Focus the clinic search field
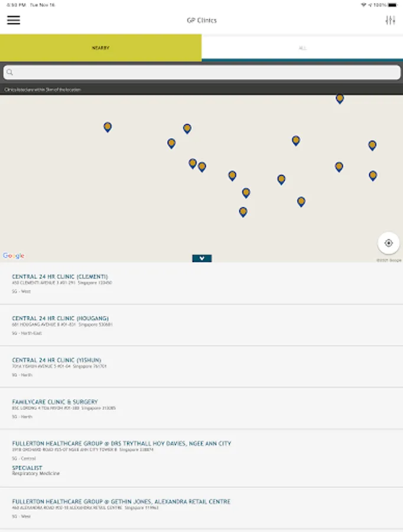This screenshot has width=403, height=532. [x=201, y=72]
